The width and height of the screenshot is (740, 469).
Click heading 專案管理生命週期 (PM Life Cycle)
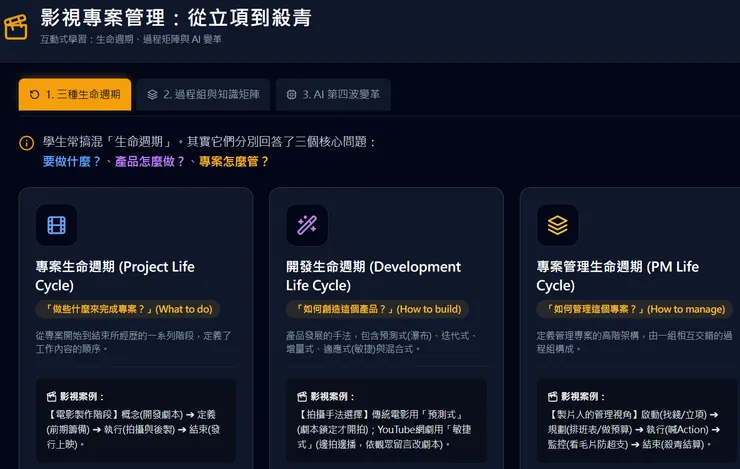pos(617,276)
